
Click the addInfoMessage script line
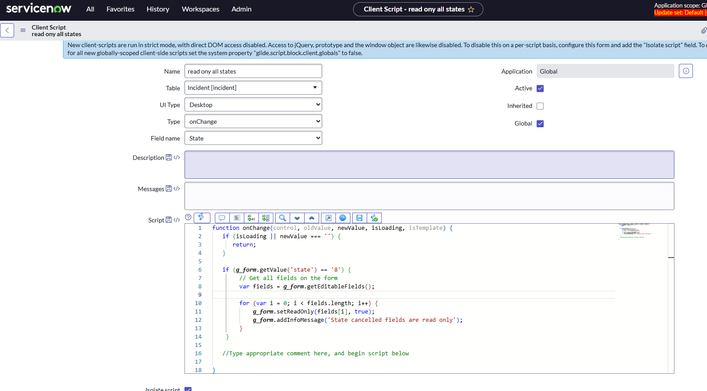[358, 320]
